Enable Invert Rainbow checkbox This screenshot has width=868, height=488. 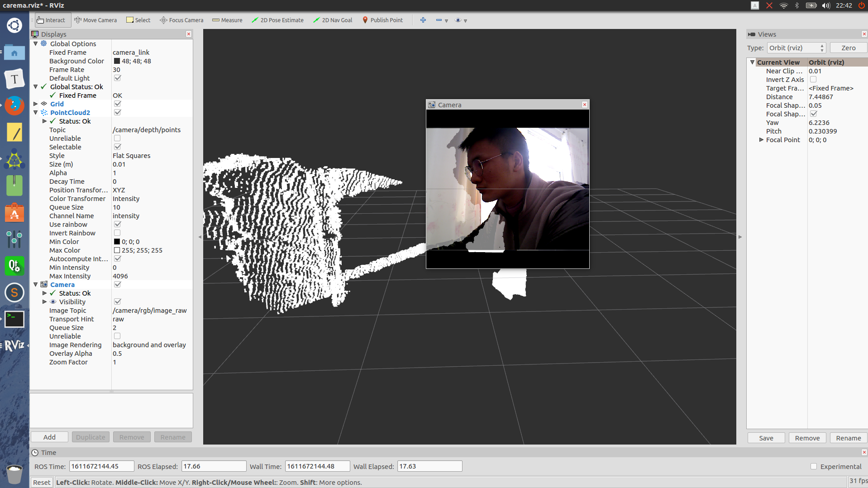point(117,233)
